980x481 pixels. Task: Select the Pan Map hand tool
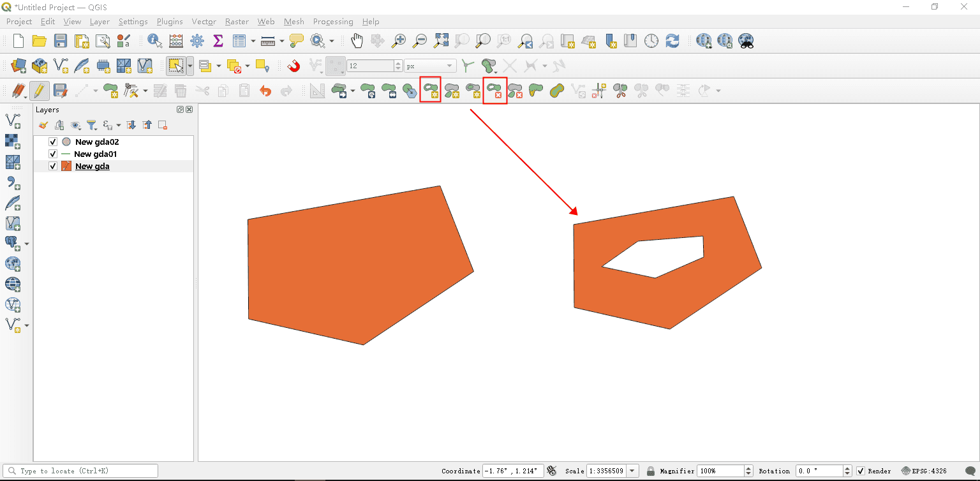point(357,41)
